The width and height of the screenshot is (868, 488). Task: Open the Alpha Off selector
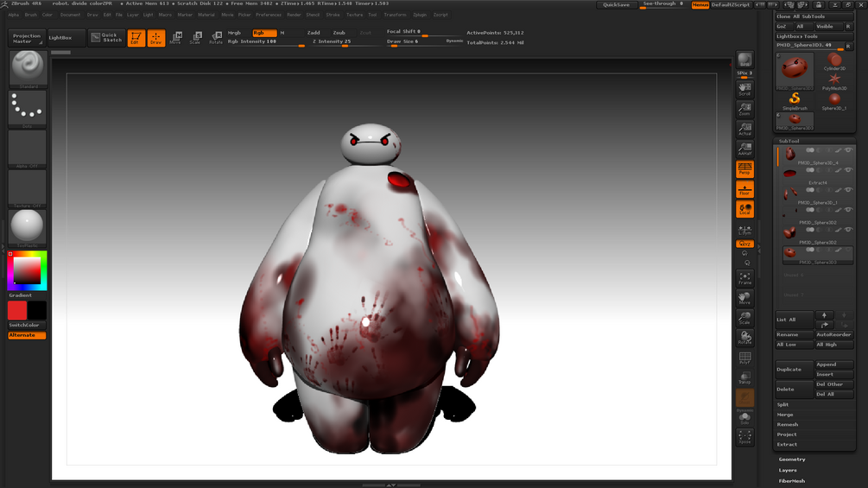click(x=28, y=149)
